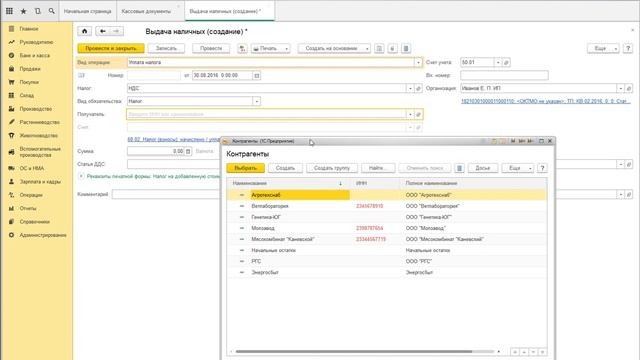Toggle list view icon in Контрагенты toolbar

459,168
